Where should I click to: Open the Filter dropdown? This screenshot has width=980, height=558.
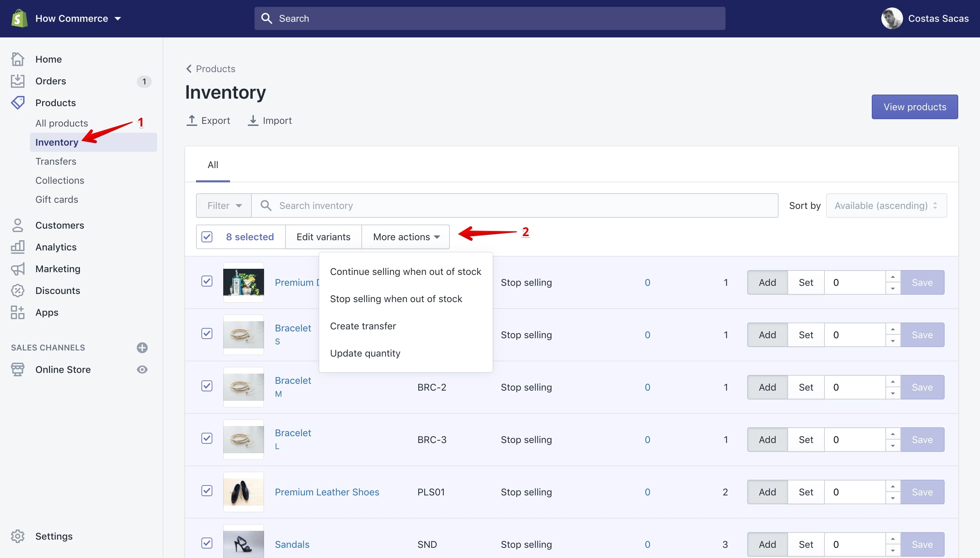(224, 206)
